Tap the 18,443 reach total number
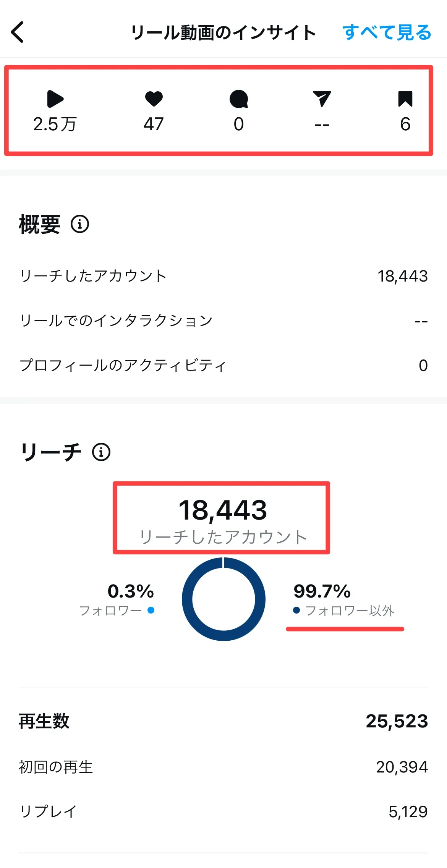Image resolution: width=447 pixels, height=868 pixels. coord(223,510)
